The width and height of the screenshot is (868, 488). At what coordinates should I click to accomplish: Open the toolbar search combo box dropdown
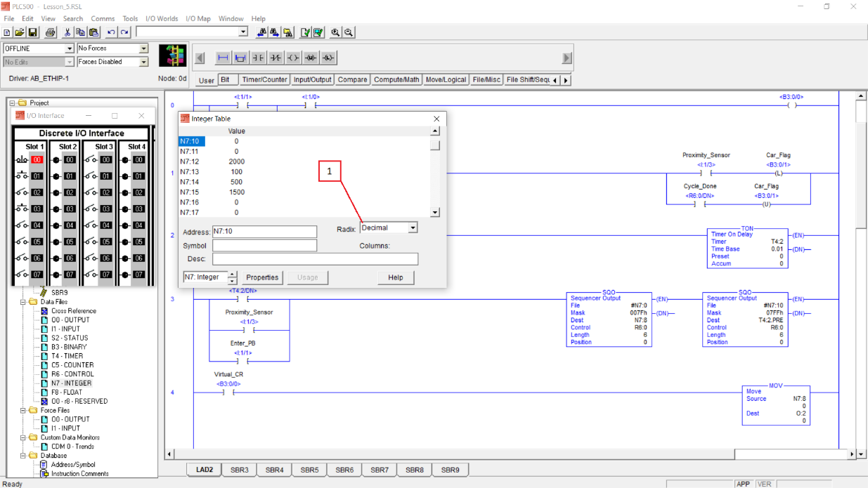243,32
